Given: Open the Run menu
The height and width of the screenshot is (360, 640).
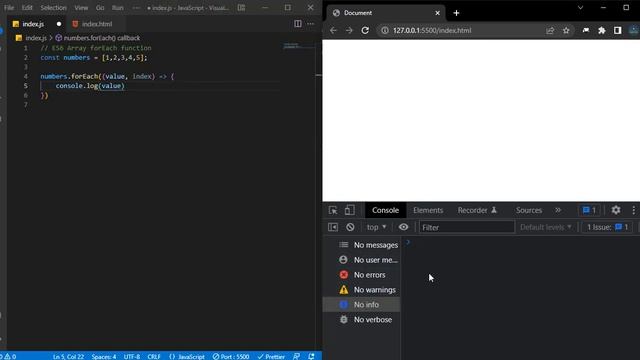Looking at the screenshot, I should coord(118,8).
